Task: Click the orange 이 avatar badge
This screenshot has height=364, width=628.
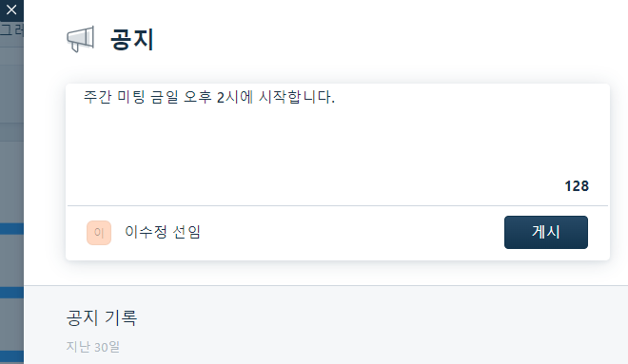Action: [99, 233]
